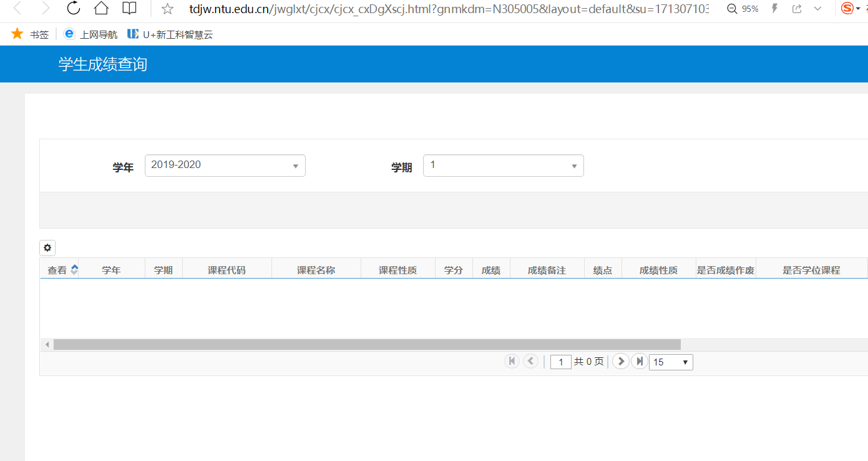Go back with the browser back arrow
This screenshot has height=461, width=868.
click(18, 9)
